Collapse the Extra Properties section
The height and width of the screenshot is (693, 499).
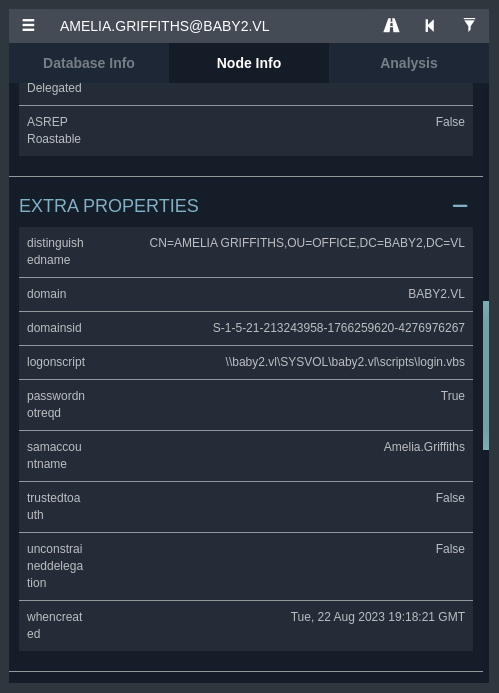tap(460, 206)
